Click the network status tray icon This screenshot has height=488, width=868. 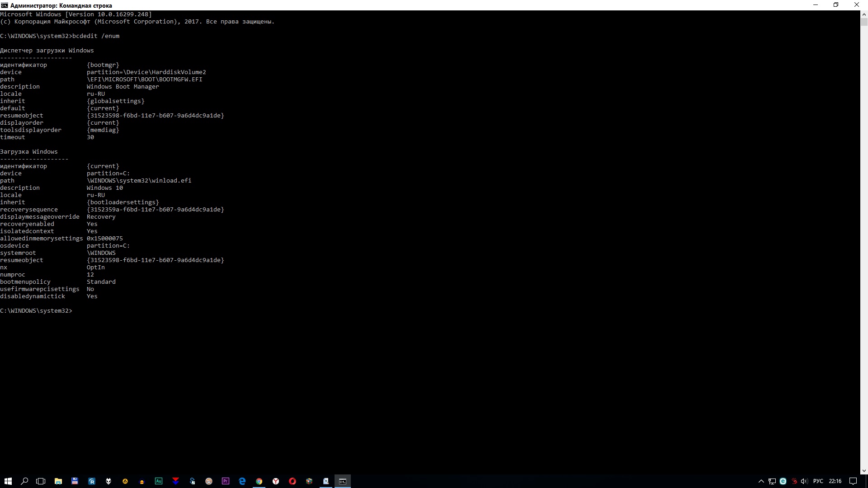point(772,481)
